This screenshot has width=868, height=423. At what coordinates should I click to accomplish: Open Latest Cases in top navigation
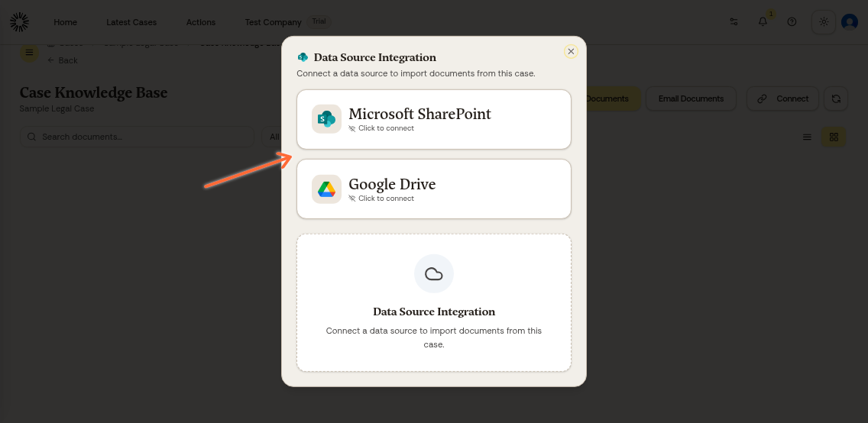[x=131, y=22]
